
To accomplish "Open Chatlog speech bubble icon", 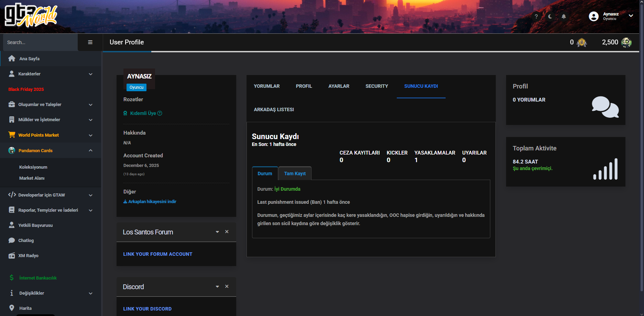I will (x=12, y=240).
